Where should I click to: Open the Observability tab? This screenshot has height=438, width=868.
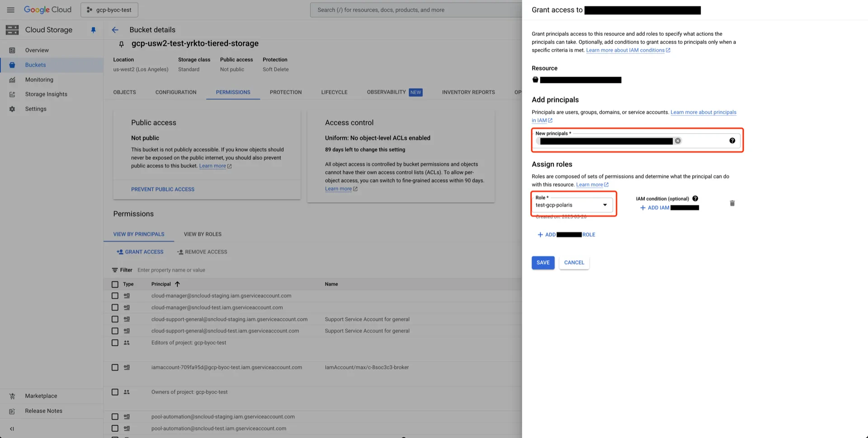tap(395, 92)
